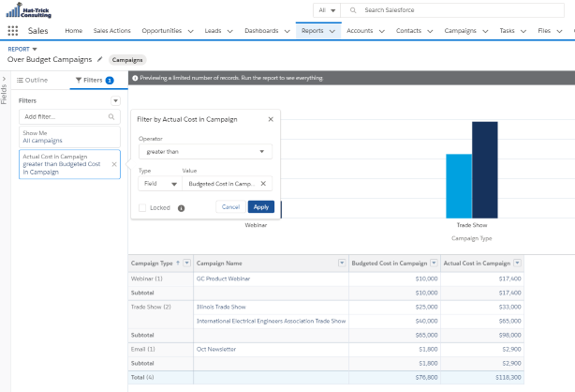The image size is (575, 392).
Task: Open the Sales Actions tab
Action: pos(112,31)
